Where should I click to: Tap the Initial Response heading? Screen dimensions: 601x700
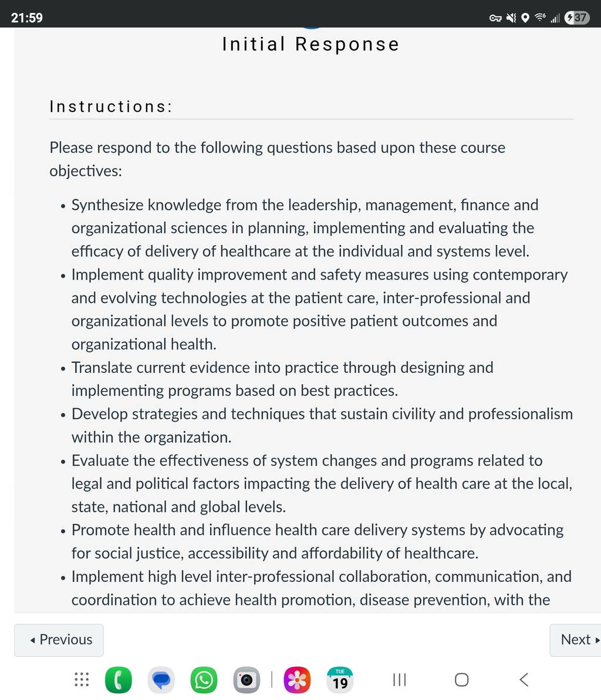[311, 44]
